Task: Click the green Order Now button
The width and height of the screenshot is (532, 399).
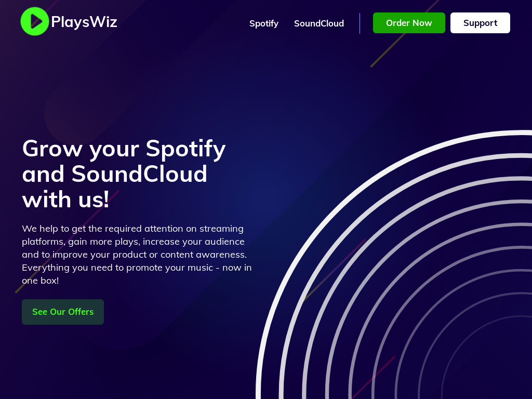Action: click(x=409, y=23)
